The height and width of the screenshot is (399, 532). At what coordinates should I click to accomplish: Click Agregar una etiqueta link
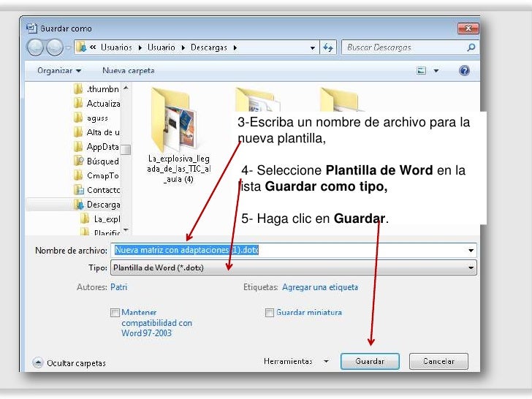tap(320, 287)
